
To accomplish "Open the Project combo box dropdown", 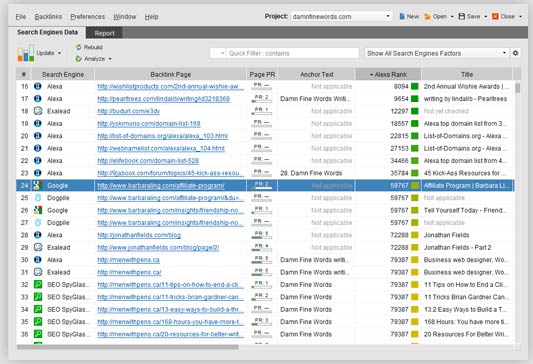I will coord(388,16).
